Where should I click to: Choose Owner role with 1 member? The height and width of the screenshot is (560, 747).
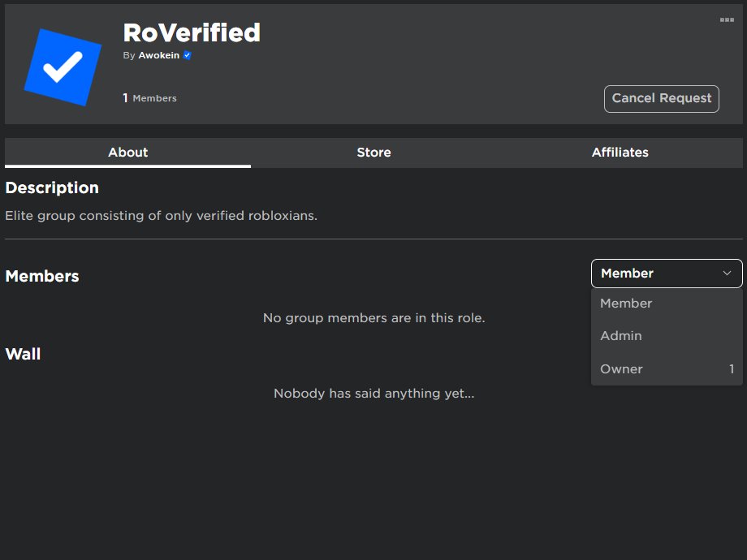[x=667, y=369]
